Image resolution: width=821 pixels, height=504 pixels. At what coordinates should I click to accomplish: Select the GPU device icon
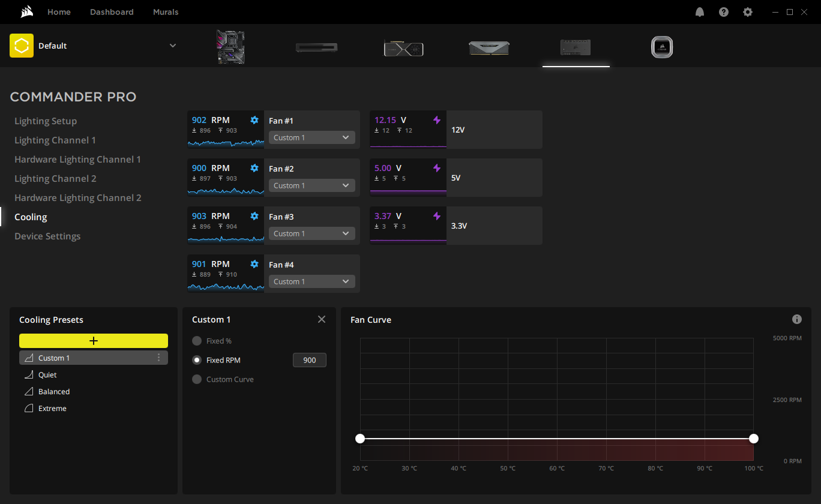(403, 47)
